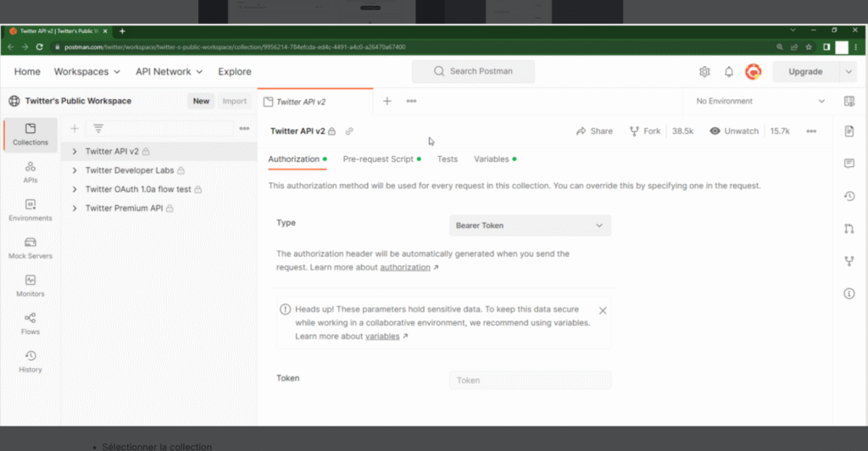Click the Share button
Screen dimensions: 868x451
[x=594, y=131]
